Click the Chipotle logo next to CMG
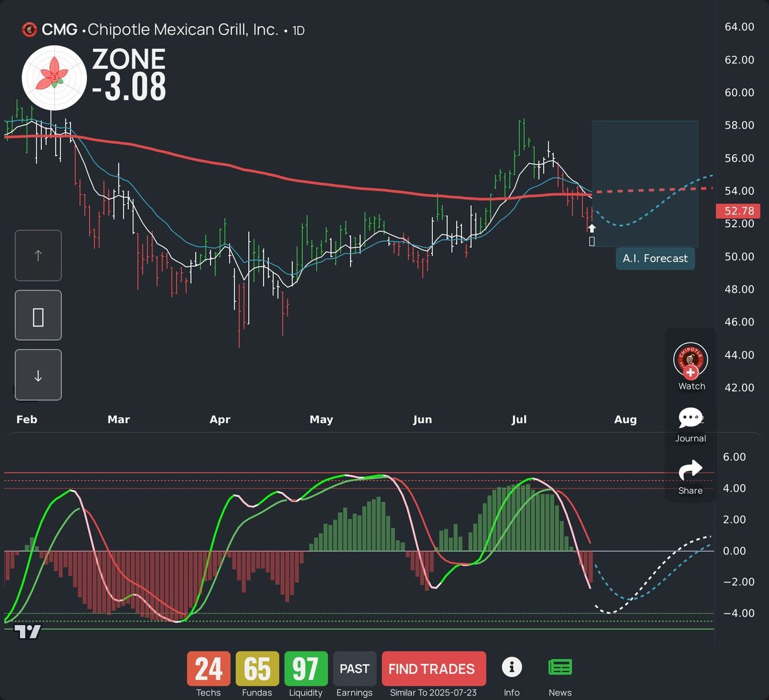 pos(29,30)
